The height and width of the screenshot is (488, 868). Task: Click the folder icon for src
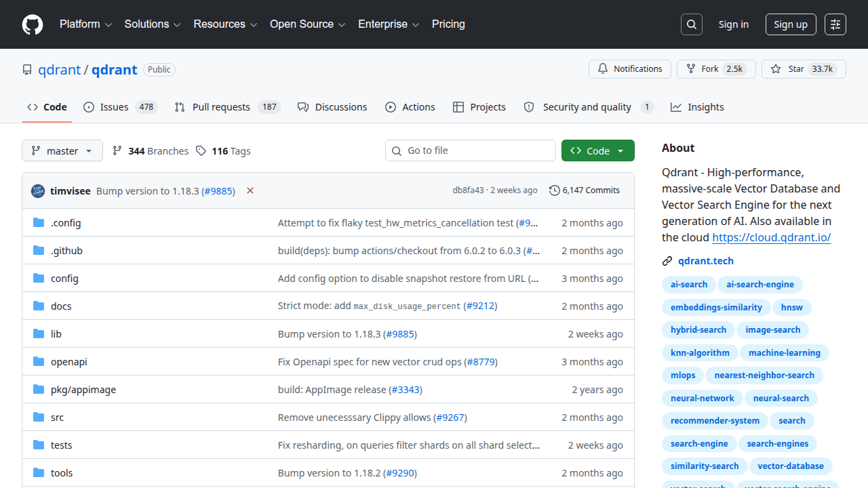coord(39,418)
